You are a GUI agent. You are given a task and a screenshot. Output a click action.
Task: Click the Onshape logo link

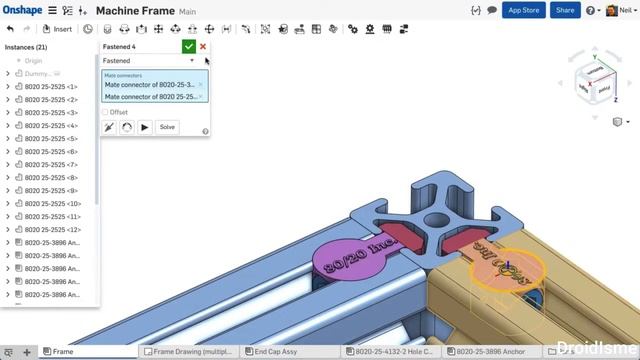pos(22,10)
